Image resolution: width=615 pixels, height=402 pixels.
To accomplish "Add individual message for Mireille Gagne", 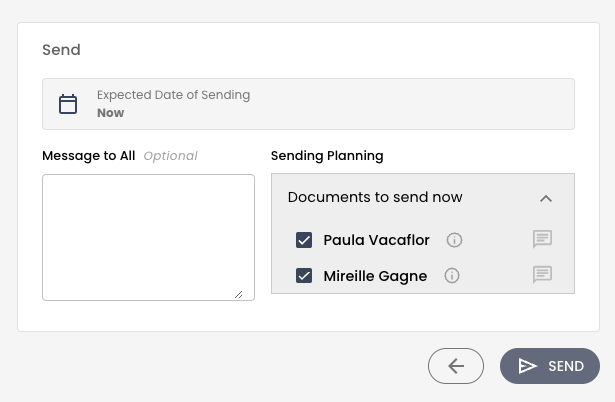I will pyautogui.click(x=542, y=275).
